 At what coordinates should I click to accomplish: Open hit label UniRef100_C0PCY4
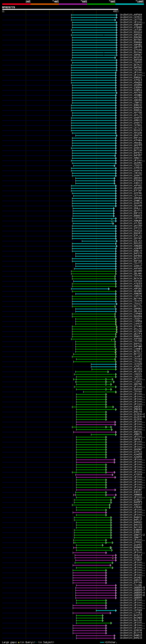131,296
